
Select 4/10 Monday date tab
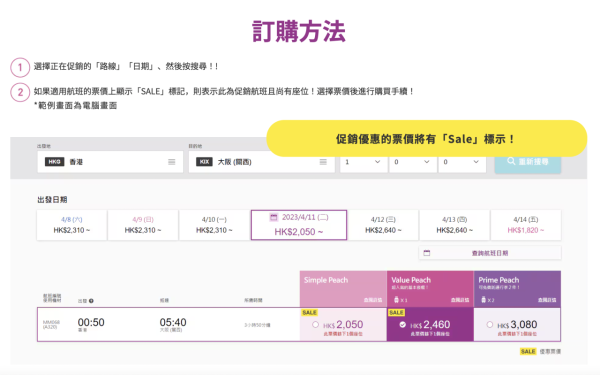tap(214, 225)
